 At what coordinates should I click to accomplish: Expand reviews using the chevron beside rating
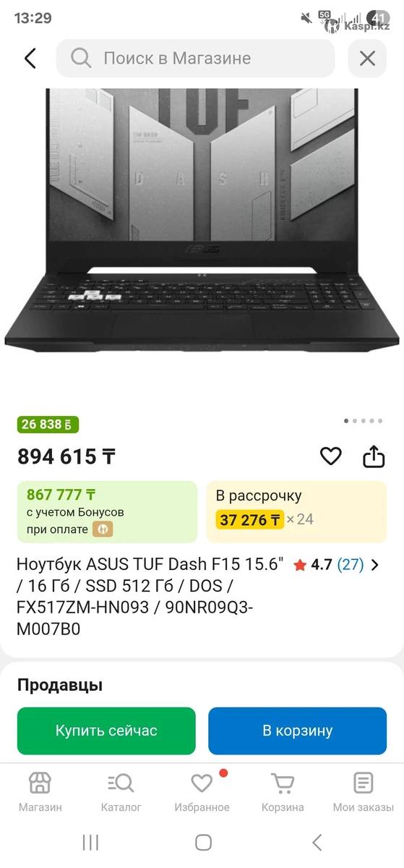coord(374,565)
